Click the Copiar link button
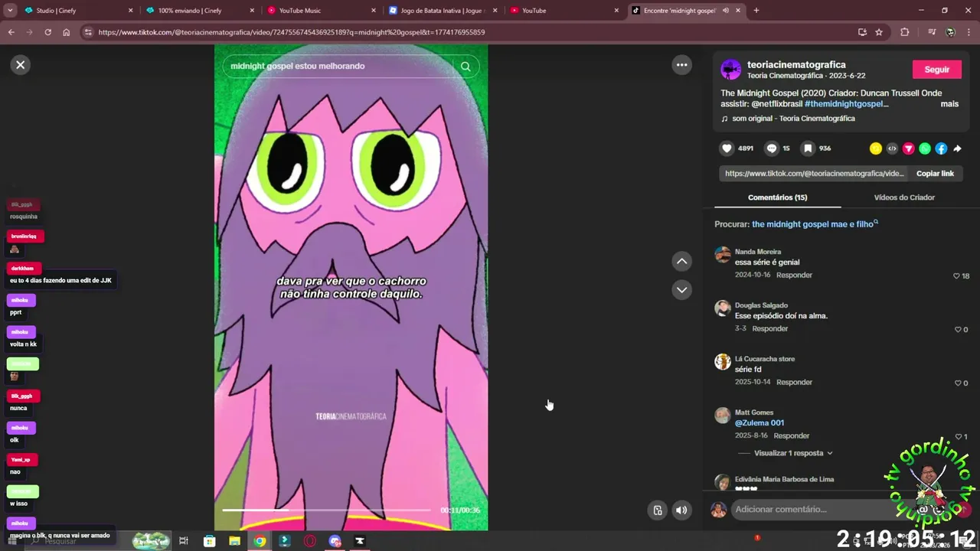980x551 pixels. click(935, 174)
